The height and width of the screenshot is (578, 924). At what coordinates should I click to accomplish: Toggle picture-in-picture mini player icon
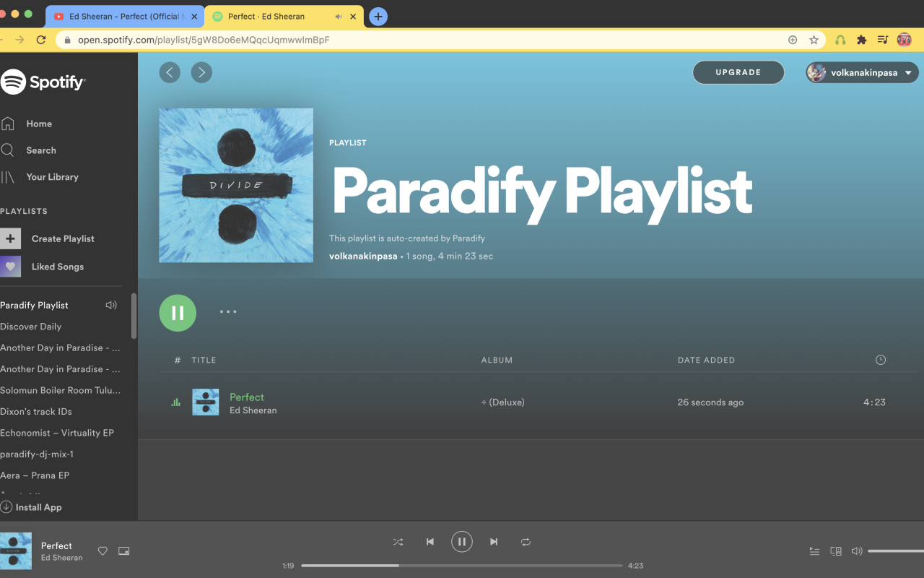124,551
